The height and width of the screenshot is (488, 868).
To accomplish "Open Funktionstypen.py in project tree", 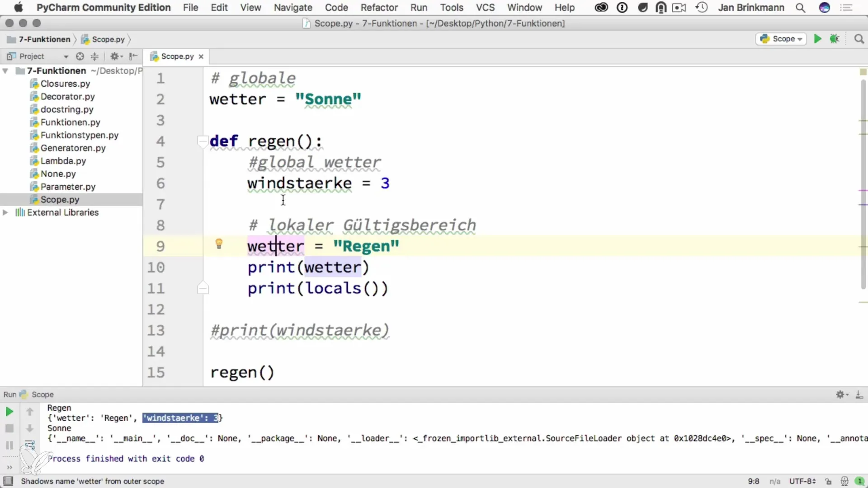I will point(79,135).
